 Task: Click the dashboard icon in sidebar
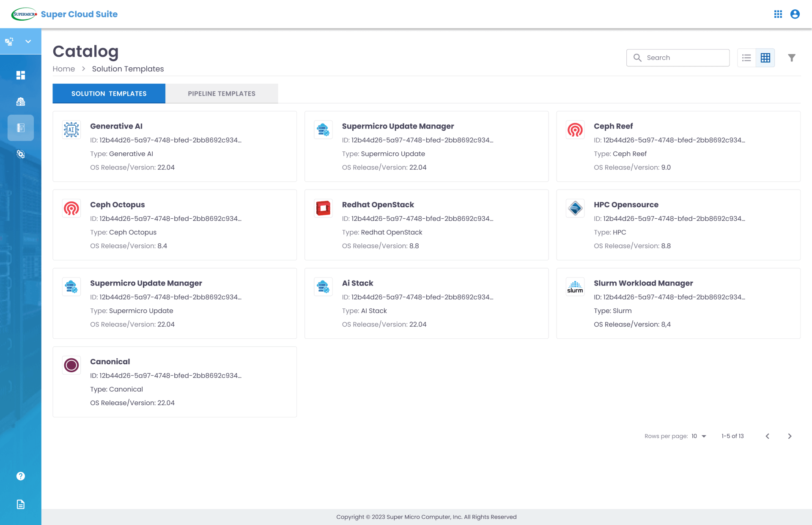(21, 75)
